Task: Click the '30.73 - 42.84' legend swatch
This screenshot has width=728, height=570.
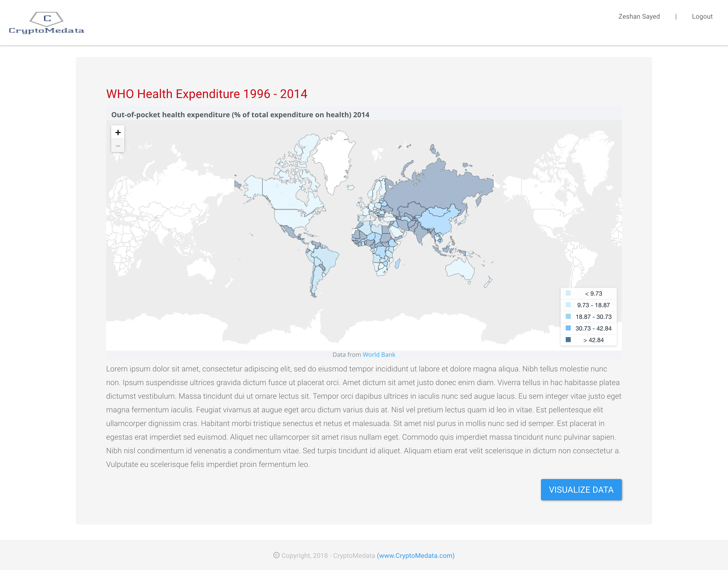Action: click(568, 328)
